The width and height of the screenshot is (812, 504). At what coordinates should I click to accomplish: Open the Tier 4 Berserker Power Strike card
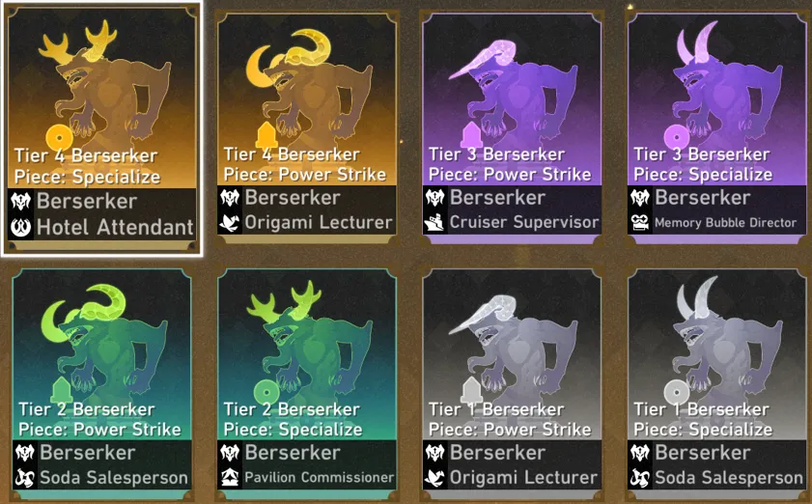point(307,127)
